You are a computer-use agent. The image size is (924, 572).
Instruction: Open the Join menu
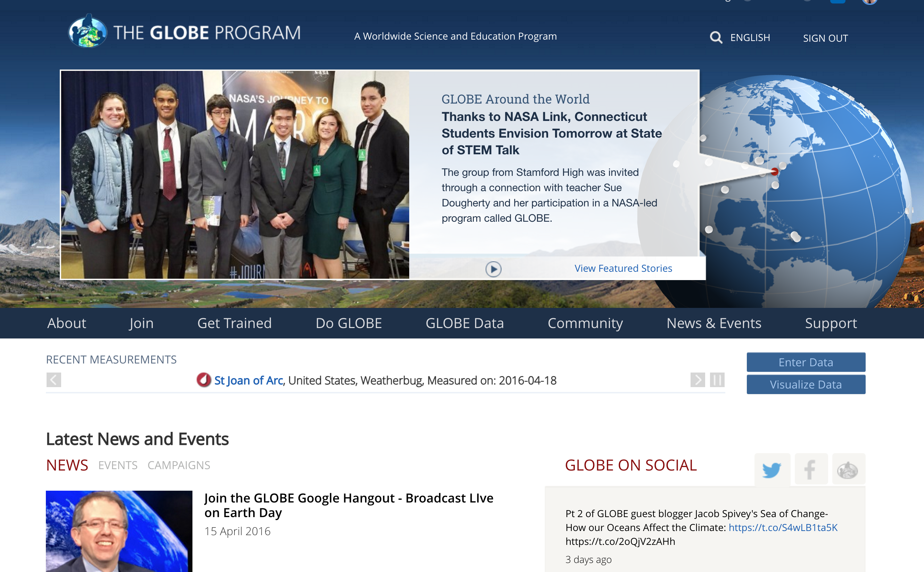[141, 323]
